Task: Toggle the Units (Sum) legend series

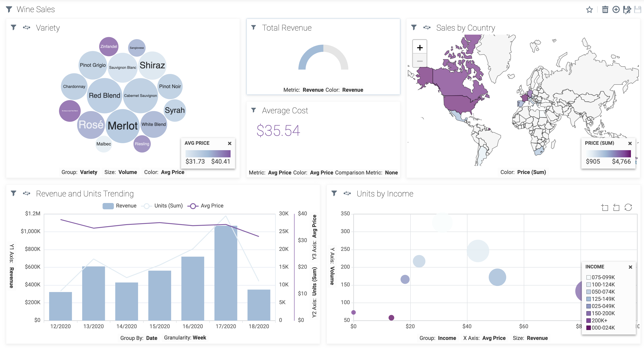Action: point(162,206)
